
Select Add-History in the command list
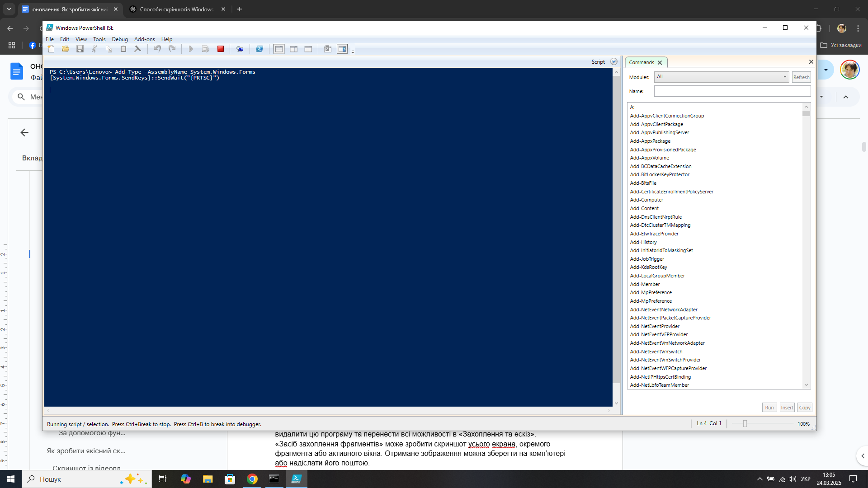coord(643,242)
